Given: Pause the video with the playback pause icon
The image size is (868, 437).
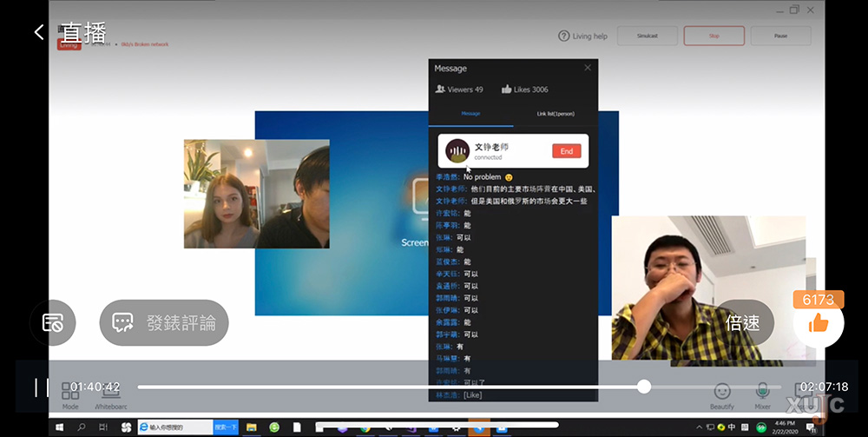Looking at the screenshot, I should coord(41,387).
